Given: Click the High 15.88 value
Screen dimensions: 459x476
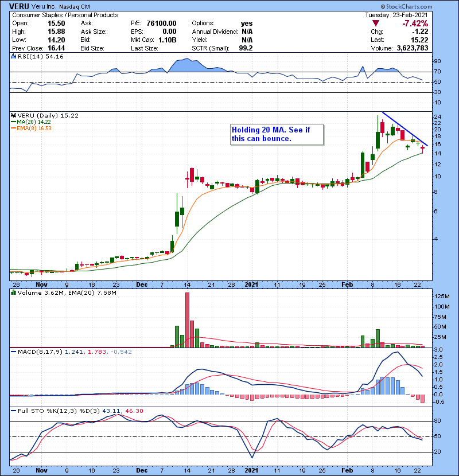Looking at the screenshot, I should (56, 32).
